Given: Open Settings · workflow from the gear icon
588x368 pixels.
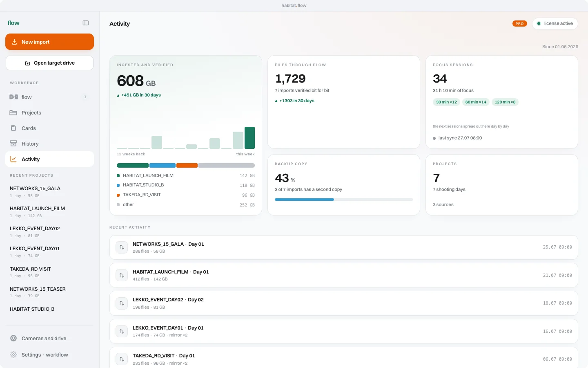Looking at the screenshot, I should click(13, 355).
